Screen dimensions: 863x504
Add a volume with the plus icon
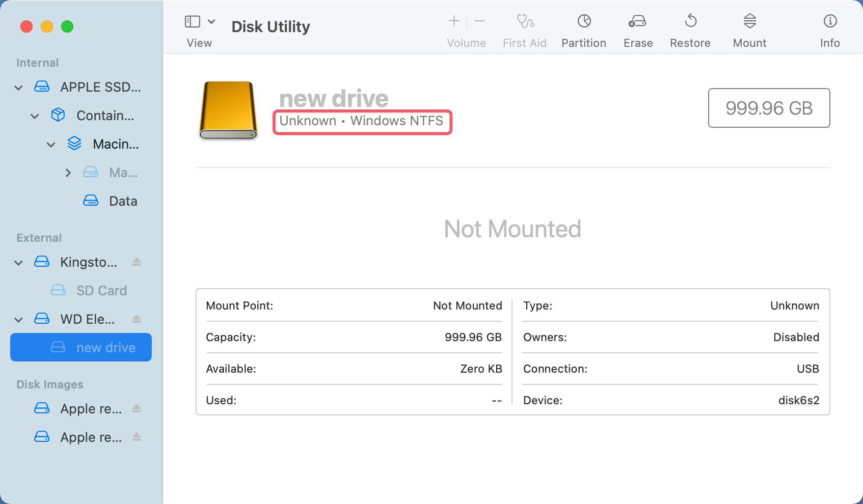click(453, 21)
